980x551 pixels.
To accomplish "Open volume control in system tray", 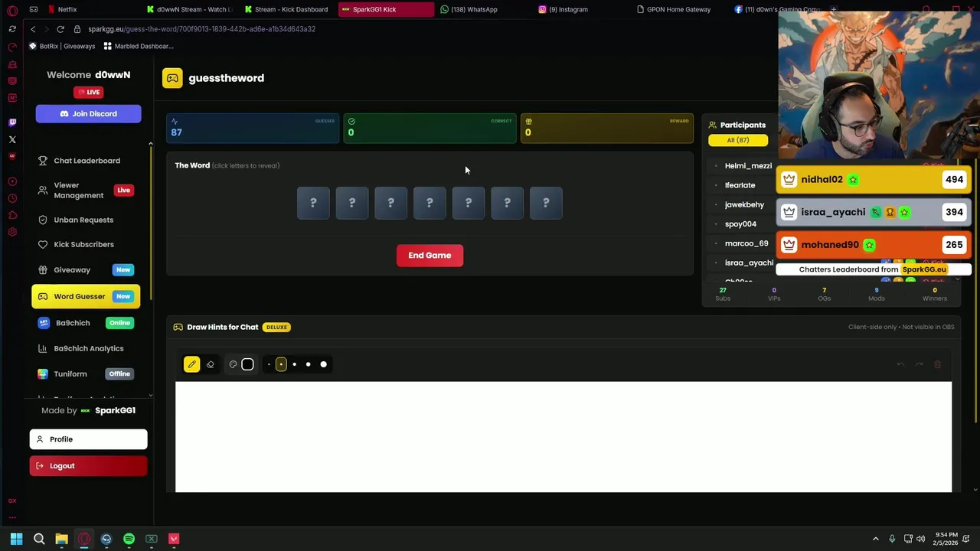I will 920,539.
